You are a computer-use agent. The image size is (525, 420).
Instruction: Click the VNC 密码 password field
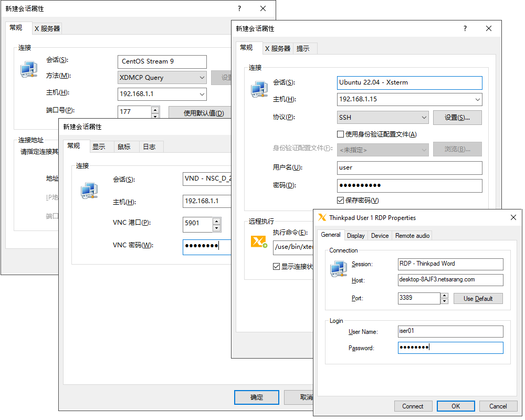[x=207, y=247]
